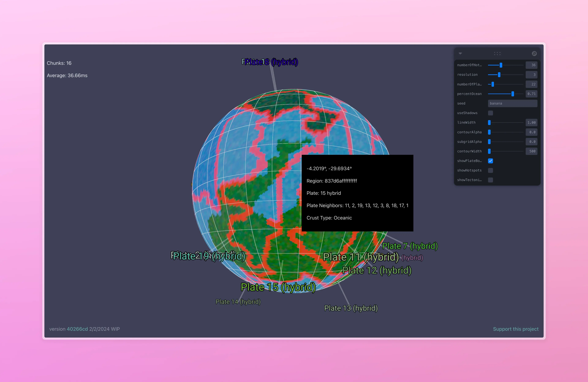Click the resolution slider handle
This screenshot has width=588, height=382.
(499, 75)
